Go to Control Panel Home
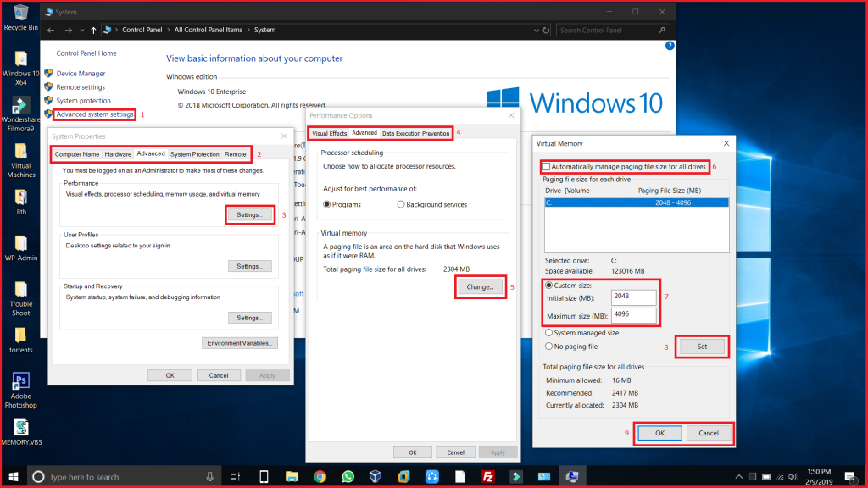 (x=86, y=53)
